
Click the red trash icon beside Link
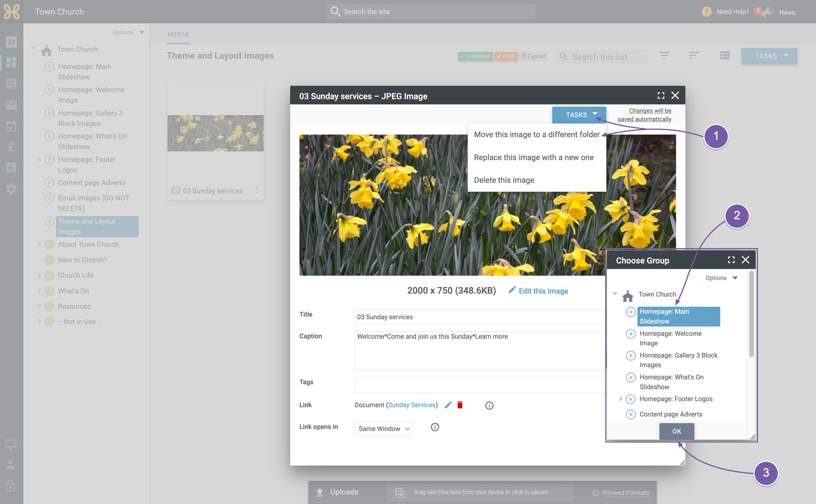460,405
